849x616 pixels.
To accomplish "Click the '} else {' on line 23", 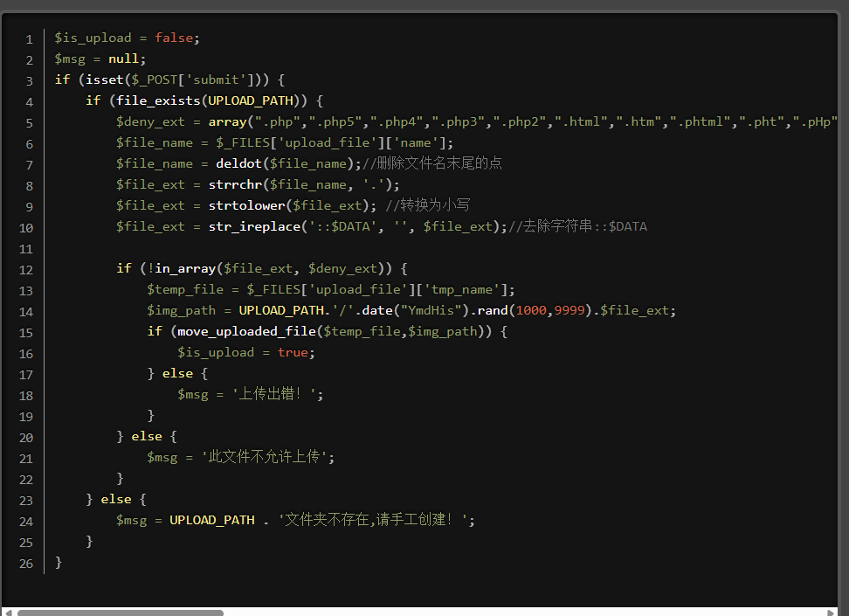I will pos(116,499).
